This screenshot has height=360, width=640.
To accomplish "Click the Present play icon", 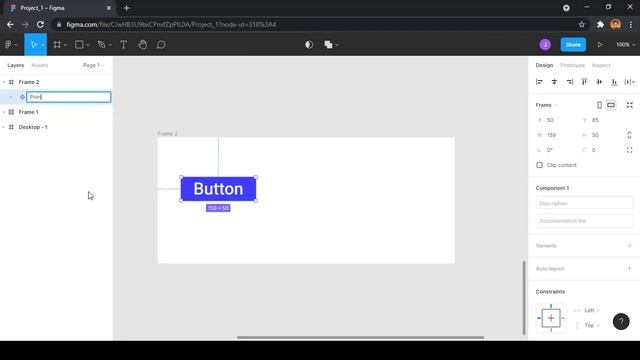I will pos(600,44).
